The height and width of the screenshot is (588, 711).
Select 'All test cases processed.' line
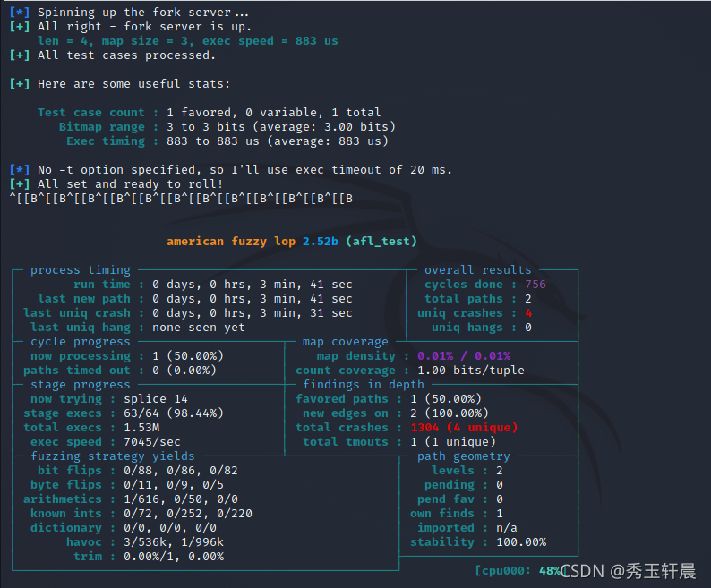[x=112, y=55]
